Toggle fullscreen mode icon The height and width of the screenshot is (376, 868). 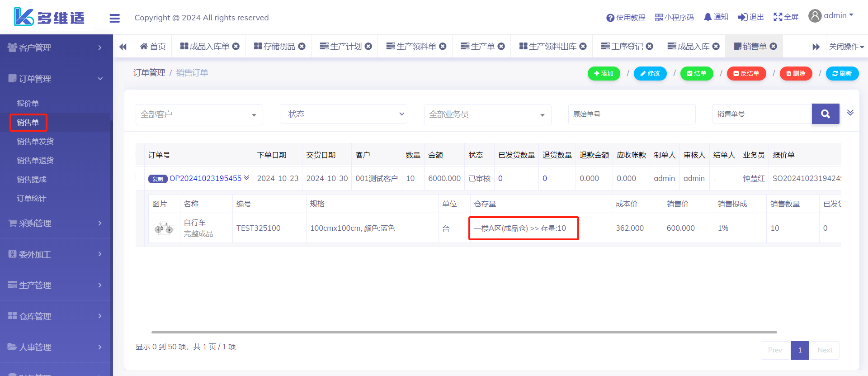pyautogui.click(x=778, y=17)
